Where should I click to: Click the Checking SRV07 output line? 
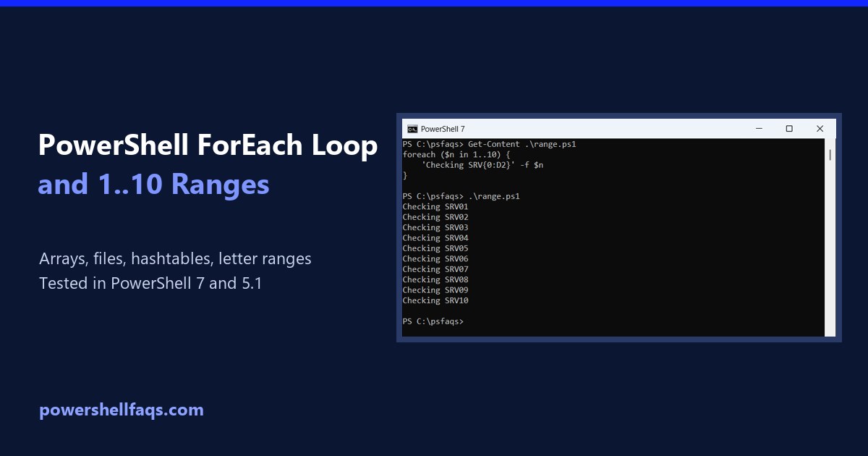435,269
